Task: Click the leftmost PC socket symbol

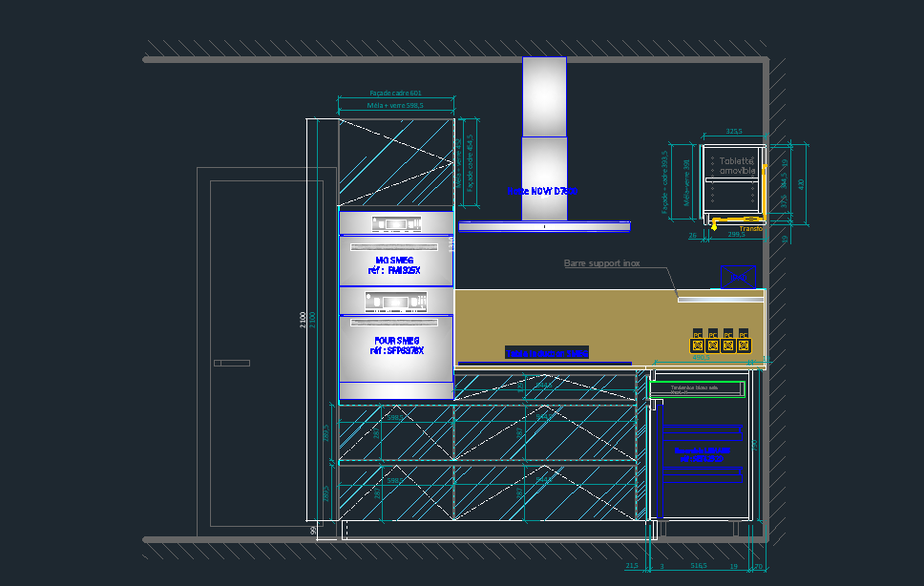Action: point(697,344)
